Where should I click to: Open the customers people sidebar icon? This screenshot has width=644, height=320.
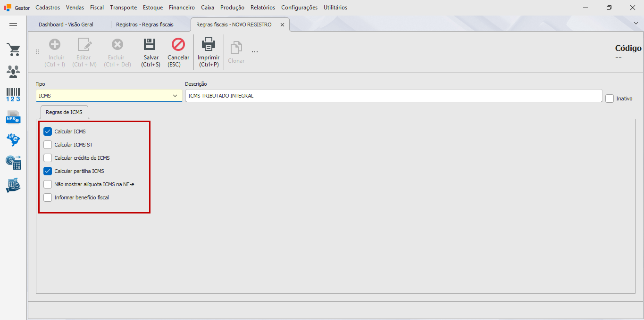point(13,72)
